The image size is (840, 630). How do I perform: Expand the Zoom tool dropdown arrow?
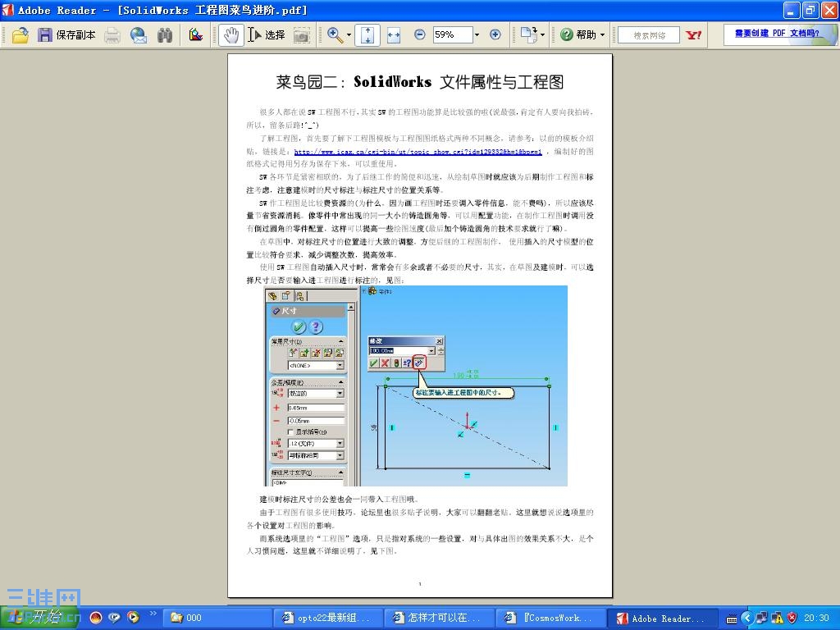click(349, 35)
